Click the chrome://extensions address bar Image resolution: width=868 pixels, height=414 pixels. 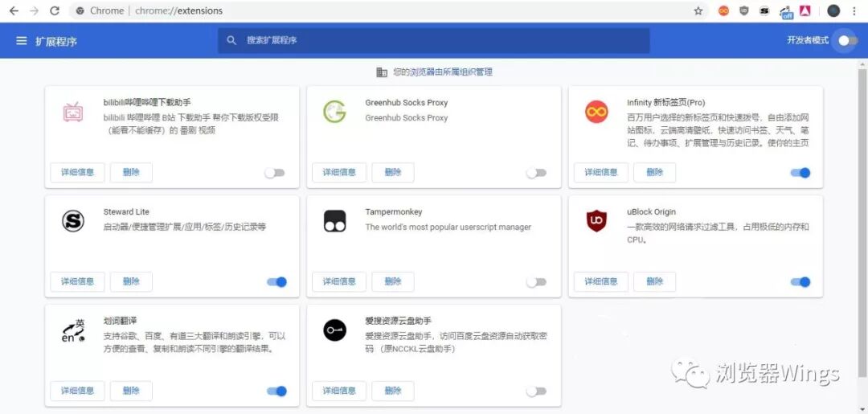point(387,10)
